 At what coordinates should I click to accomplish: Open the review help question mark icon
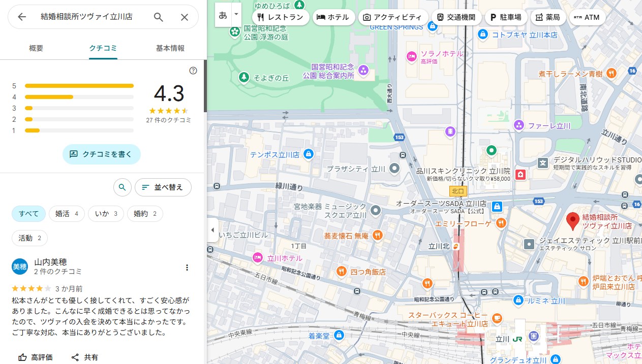(193, 71)
